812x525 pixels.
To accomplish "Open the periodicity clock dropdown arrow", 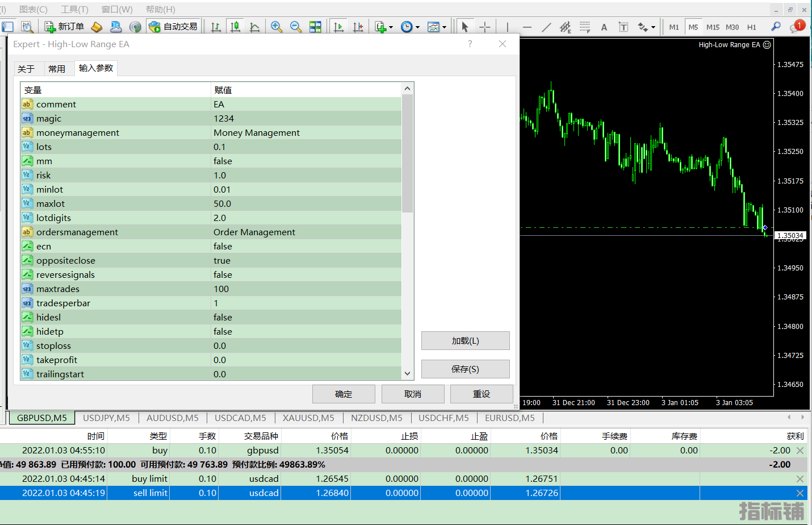I will click(417, 27).
